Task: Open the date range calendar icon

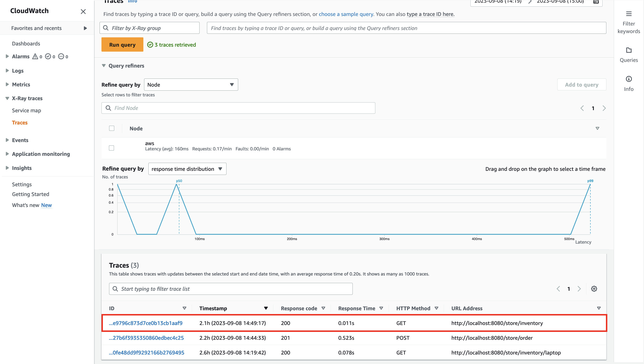Action: pyautogui.click(x=596, y=1)
